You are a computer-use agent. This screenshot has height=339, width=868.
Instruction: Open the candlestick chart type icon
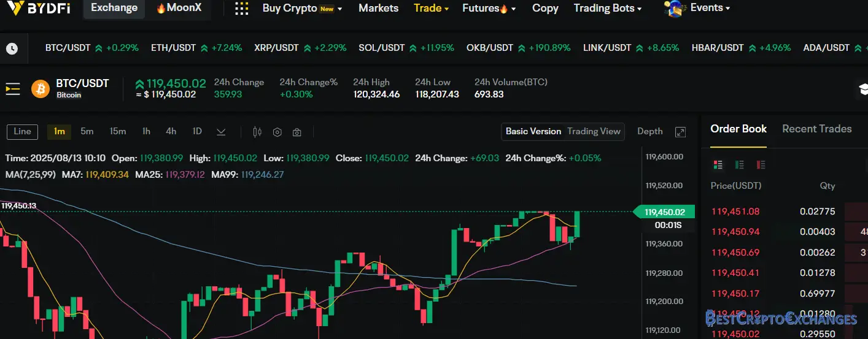pyautogui.click(x=257, y=132)
